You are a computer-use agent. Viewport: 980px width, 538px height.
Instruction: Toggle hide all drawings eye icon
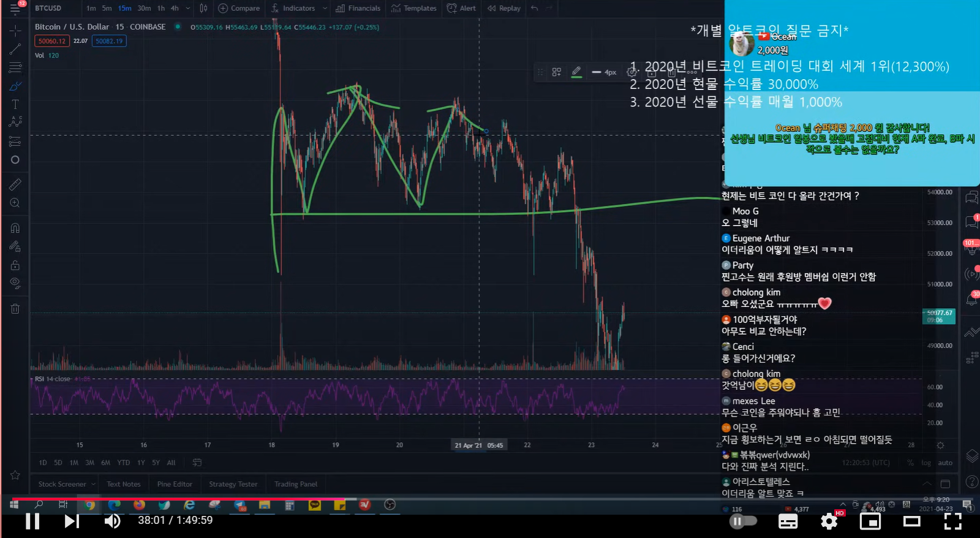pos(15,283)
